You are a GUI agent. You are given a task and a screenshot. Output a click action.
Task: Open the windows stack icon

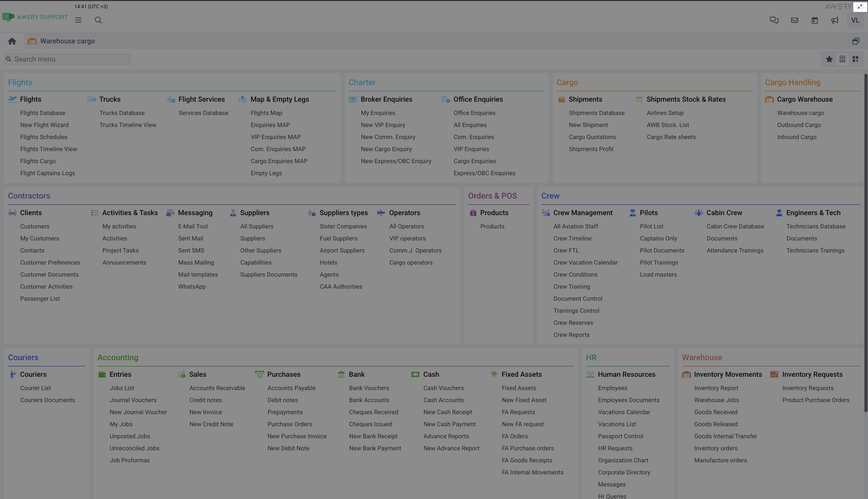click(x=856, y=41)
